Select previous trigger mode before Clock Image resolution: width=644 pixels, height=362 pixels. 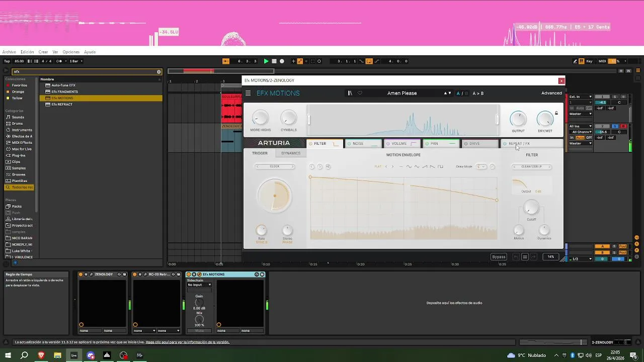pos(258,166)
